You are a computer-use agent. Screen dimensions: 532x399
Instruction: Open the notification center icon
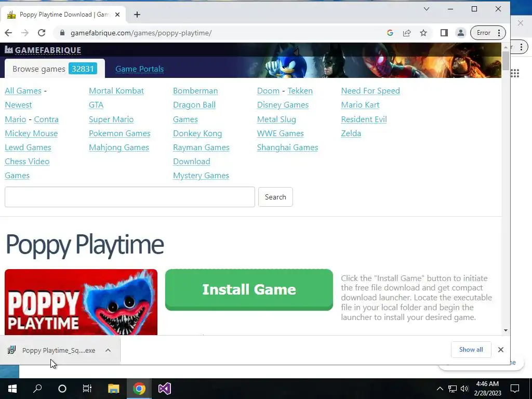[x=515, y=389]
